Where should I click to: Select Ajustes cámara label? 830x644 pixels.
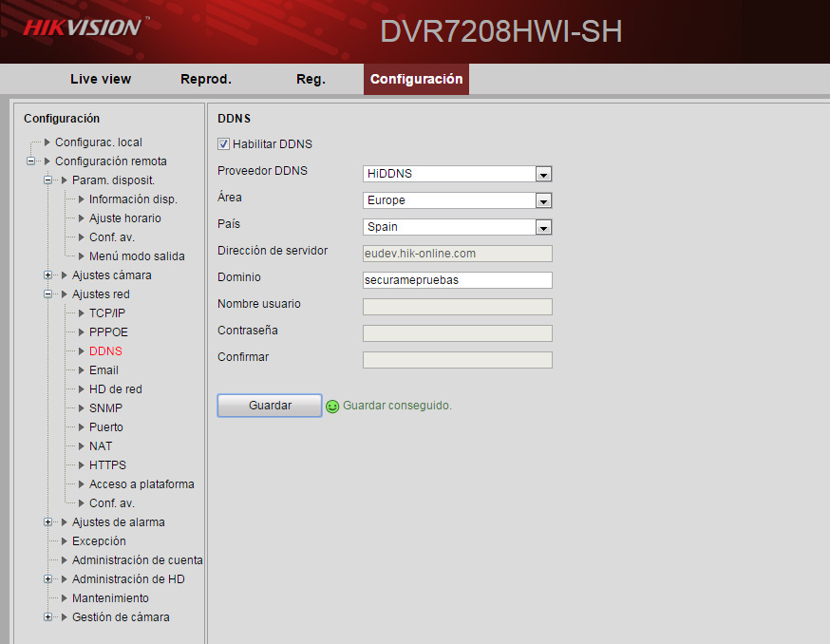coord(112,275)
